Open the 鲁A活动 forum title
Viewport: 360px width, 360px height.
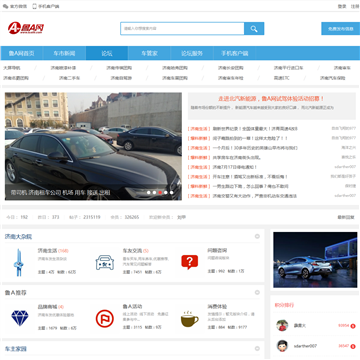pos(132,307)
